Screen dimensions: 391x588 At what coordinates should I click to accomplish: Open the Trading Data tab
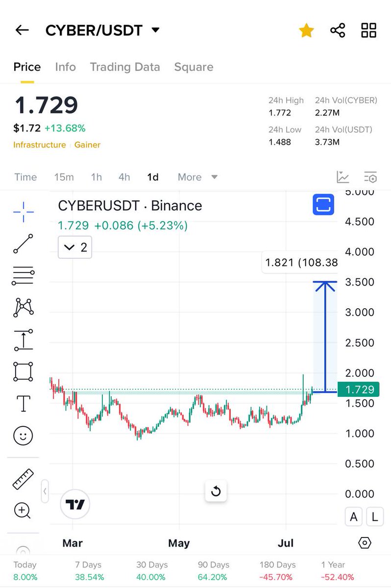pyautogui.click(x=125, y=67)
